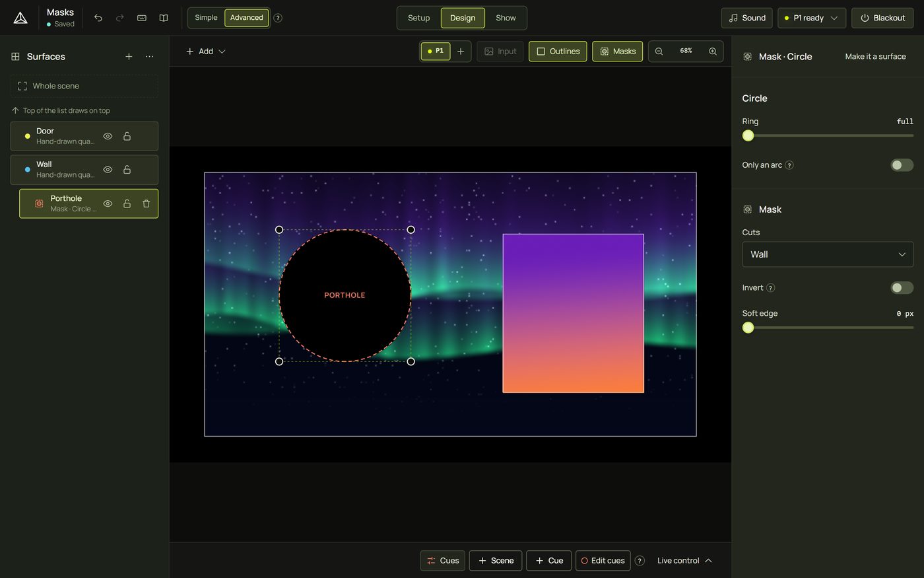Image resolution: width=924 pixels, height=578 pixels.
Task: Redo the last undone action
Action: 120,18
